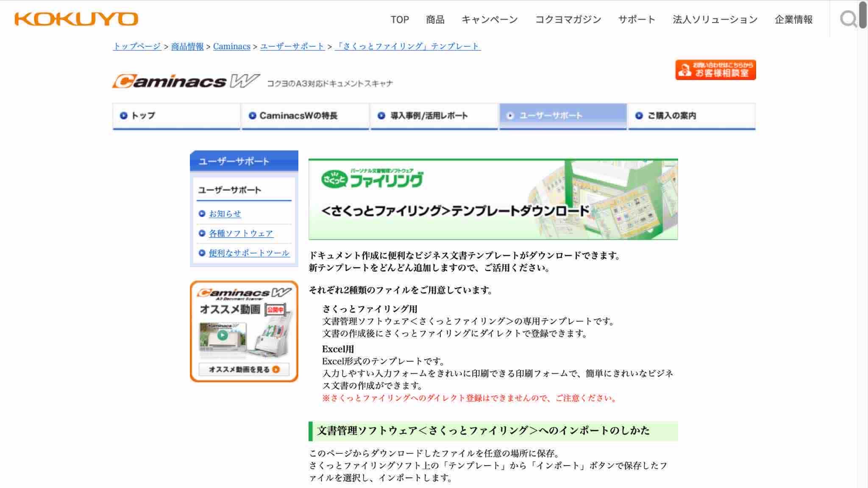Open the site search magnifier icon
868x488 pixels.
[849, 19]
